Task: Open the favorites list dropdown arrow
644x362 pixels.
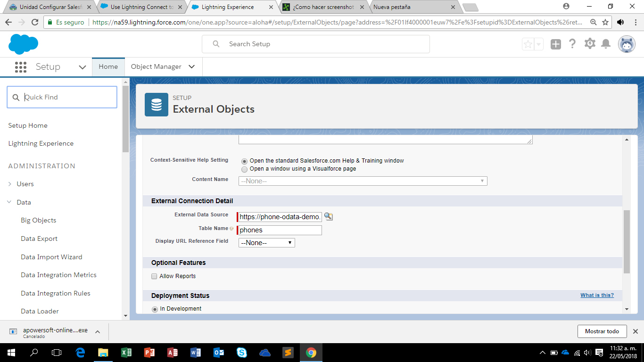Action: (x=538, y=44)
